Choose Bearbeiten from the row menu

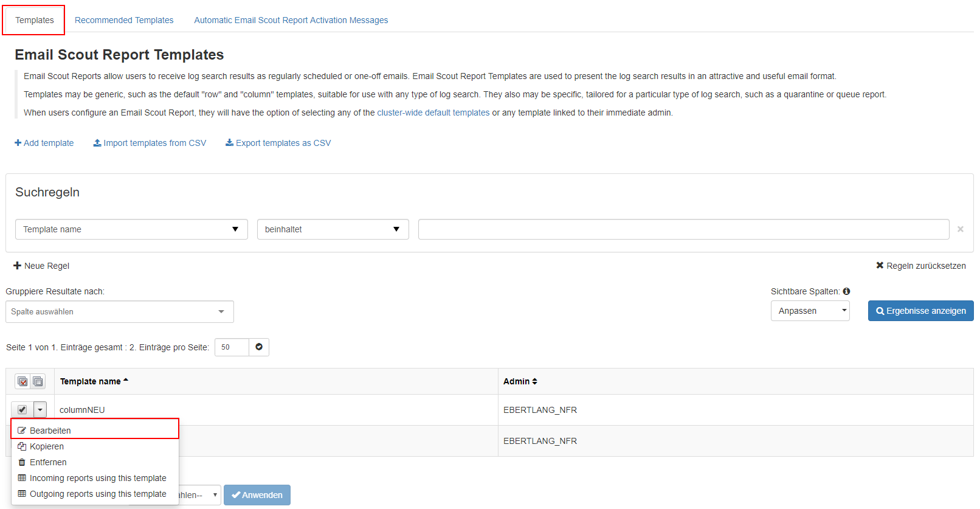(50, 431)
